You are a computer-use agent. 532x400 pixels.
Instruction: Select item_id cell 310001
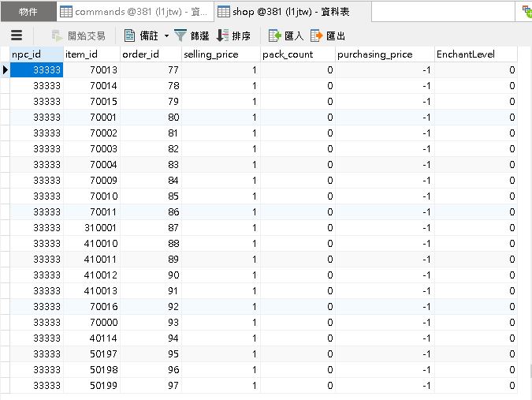(x=91, y=227)
